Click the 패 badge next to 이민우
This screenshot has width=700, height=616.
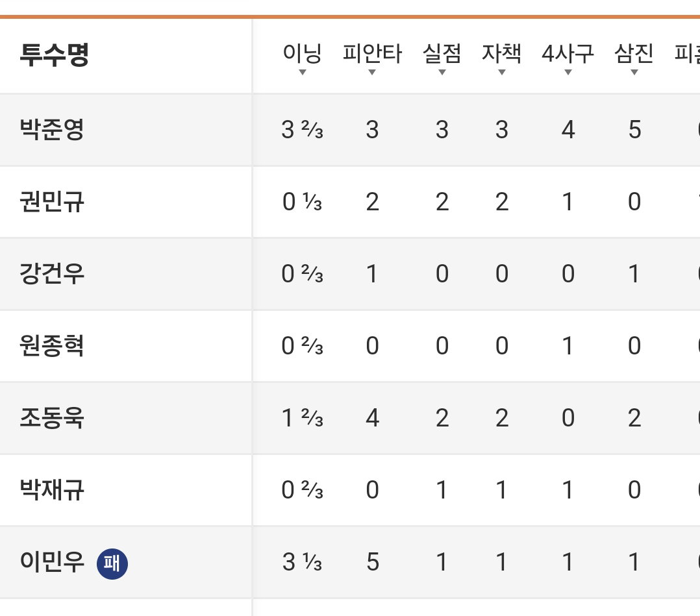pyautogui.click(x=112, y=563)
